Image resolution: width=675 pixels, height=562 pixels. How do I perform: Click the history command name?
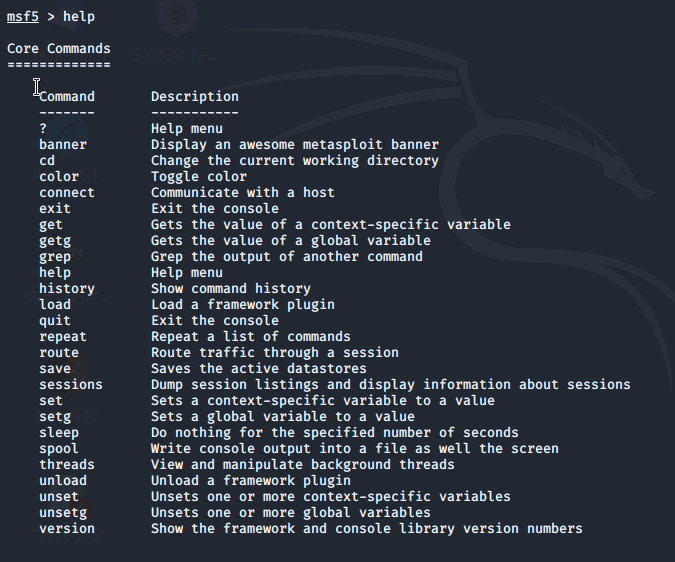67,289
